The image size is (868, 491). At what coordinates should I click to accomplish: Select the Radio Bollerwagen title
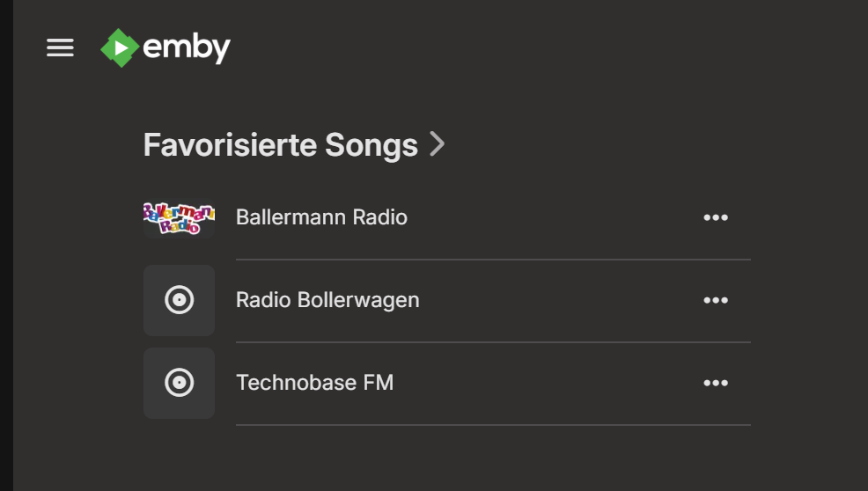[327, 300]
